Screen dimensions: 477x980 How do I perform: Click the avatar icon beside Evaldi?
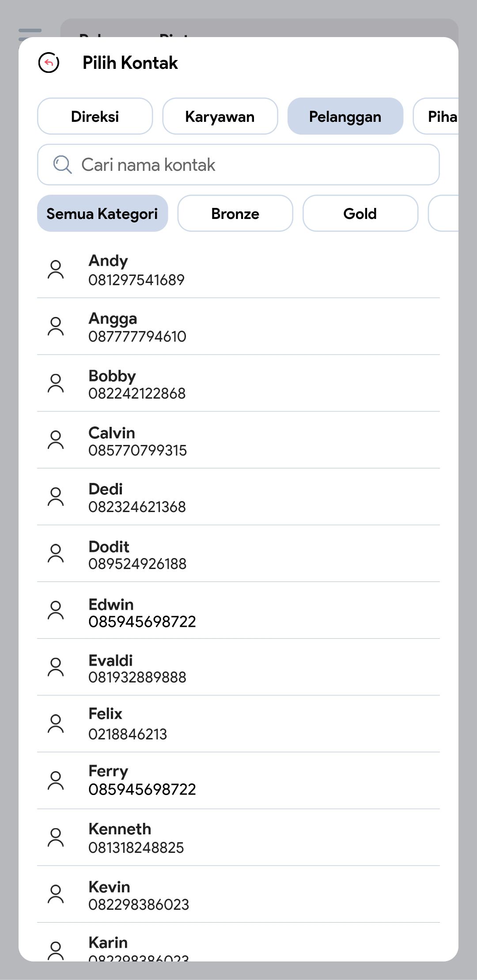[x=56, y=667]
